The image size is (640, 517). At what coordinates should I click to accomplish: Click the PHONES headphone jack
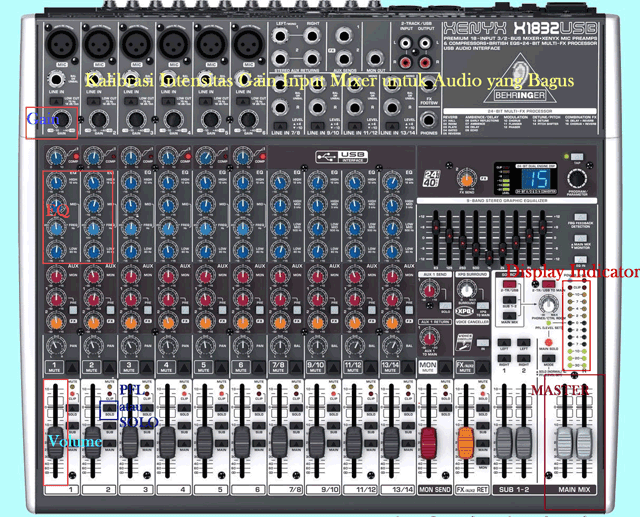coord(429,120)
